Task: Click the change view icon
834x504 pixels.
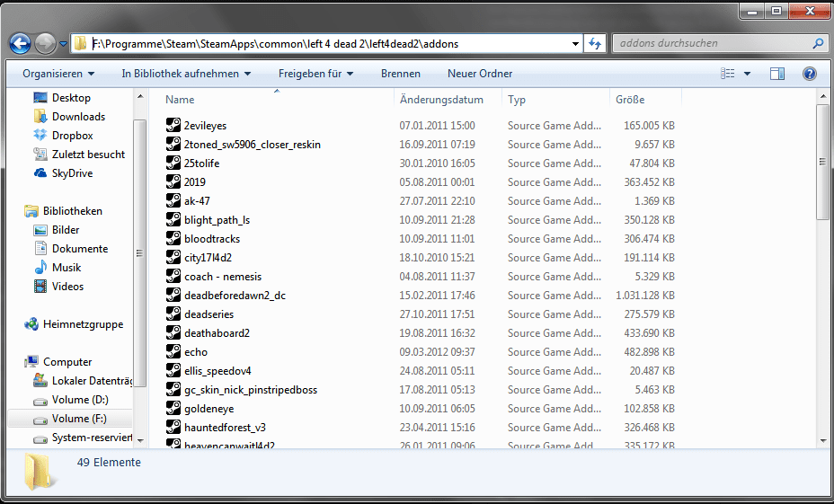Action: click(728, 74)
